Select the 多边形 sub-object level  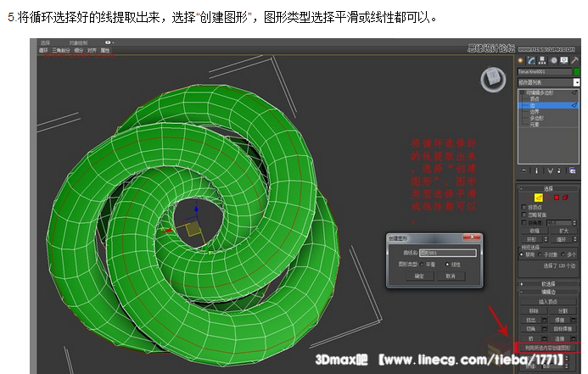coord(536,118)
